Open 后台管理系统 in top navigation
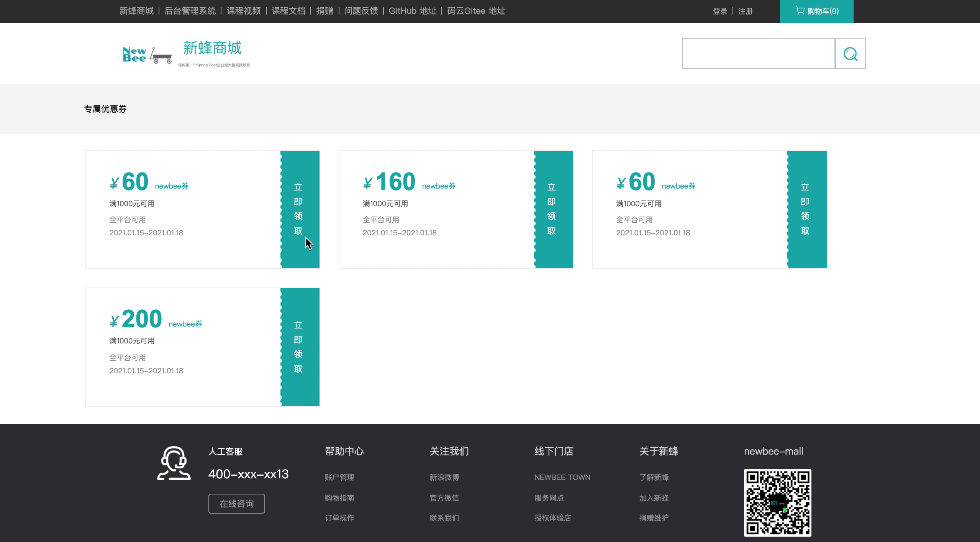 pyautogui.click(x=190, y=11)
